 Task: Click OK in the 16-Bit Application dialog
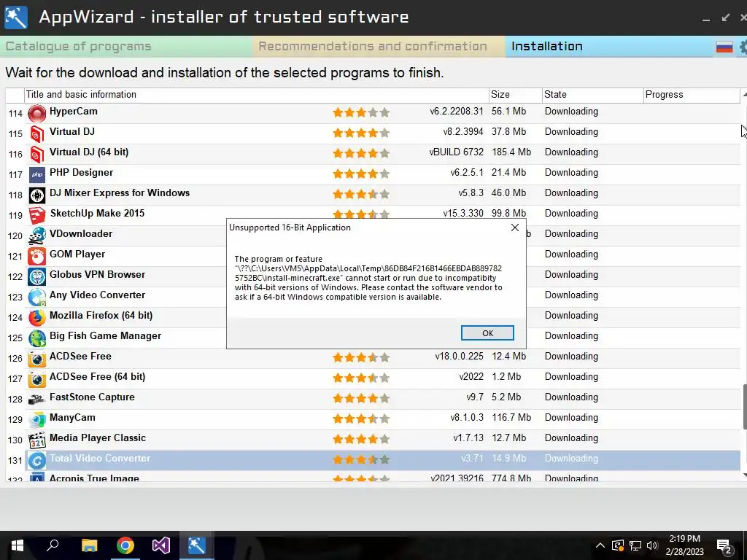487,332
